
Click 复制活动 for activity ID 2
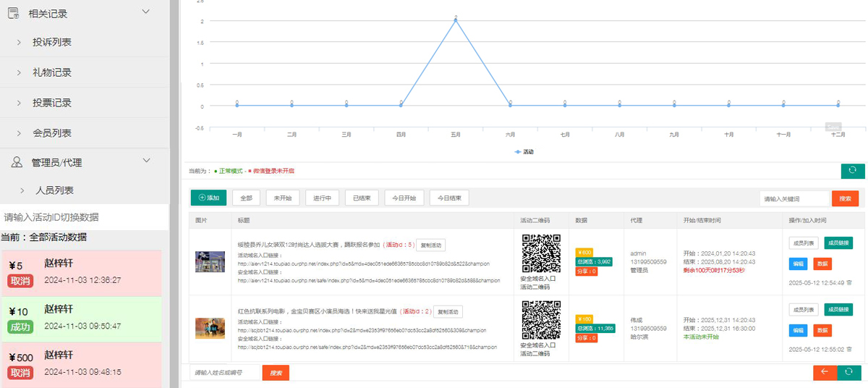coord(448,312)
